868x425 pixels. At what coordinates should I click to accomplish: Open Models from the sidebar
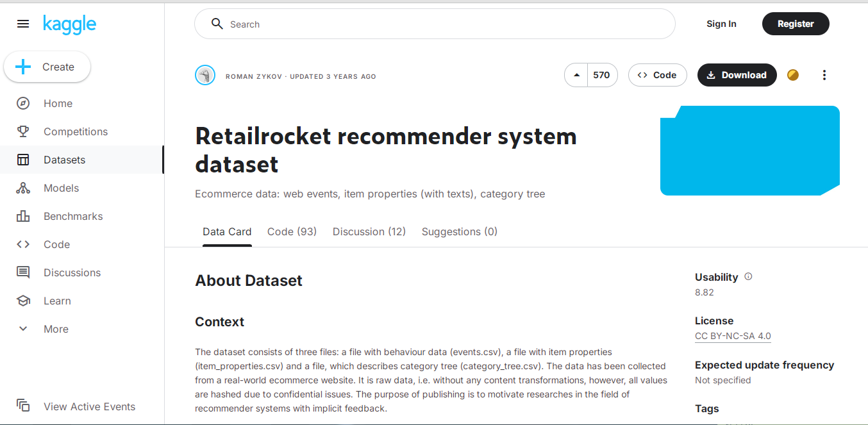61,188
